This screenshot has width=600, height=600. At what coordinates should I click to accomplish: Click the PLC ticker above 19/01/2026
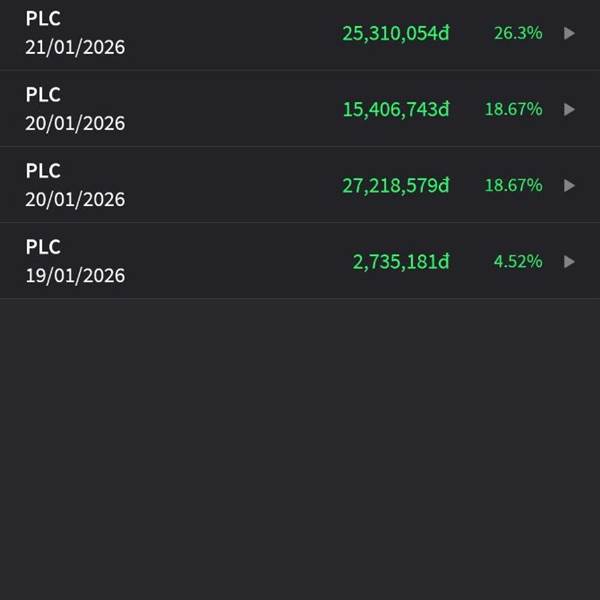tap(43, 247)
